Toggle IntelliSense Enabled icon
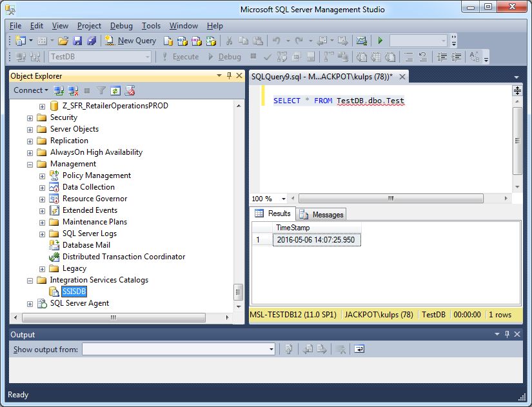The image size is (532, 407). point(310,57)
